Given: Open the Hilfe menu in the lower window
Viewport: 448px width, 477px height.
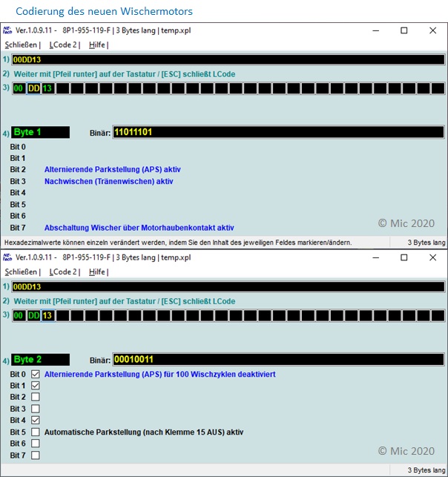Looking at the screenshot, I should pos(96,272).
